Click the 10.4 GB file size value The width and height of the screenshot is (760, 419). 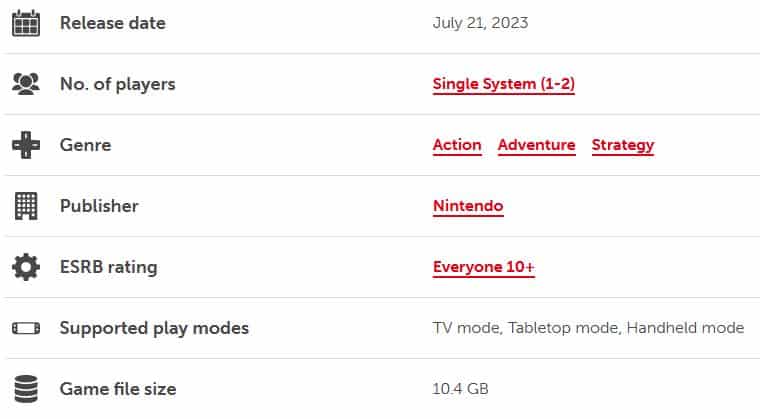point(460,388)
